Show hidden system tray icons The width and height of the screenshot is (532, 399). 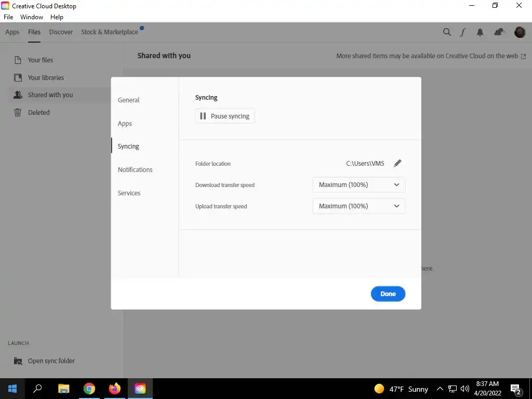click(440, 389)
